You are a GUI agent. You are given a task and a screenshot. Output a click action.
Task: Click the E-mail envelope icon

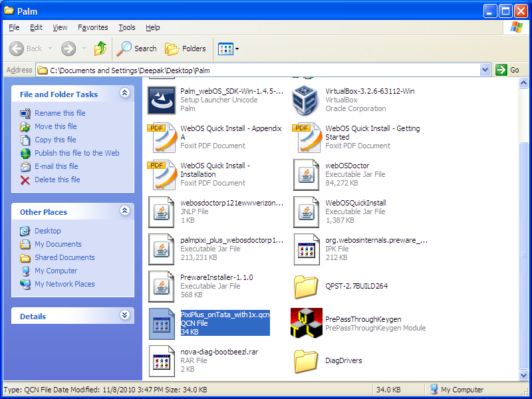click(25, 167)
